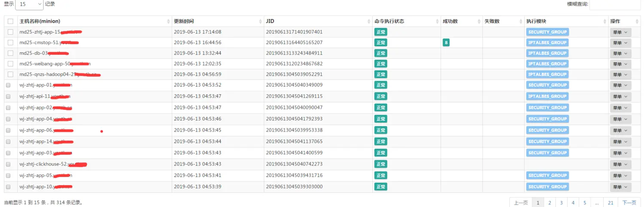
Task: Click the 上一页 previous page button
Action: (521, 203)
